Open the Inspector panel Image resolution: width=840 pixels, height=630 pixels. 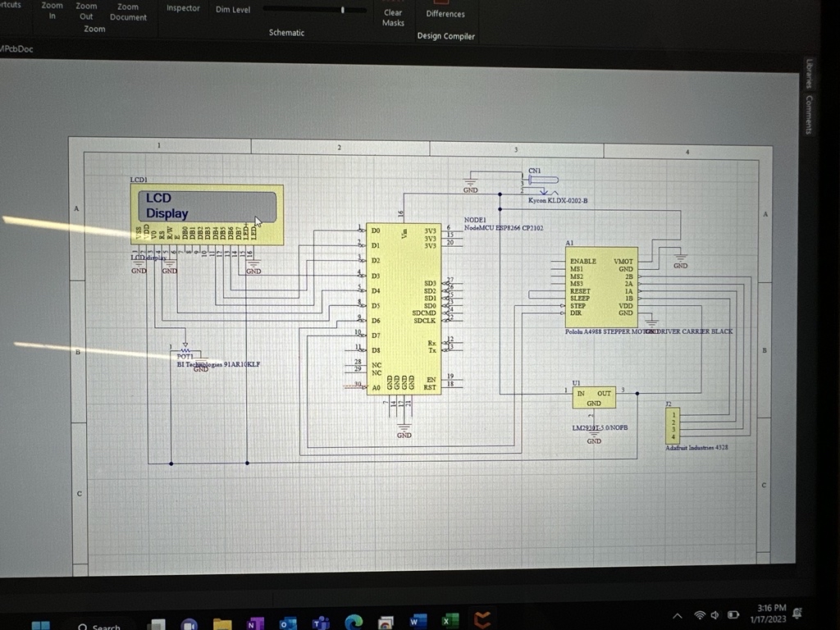(x=183, y=8)
